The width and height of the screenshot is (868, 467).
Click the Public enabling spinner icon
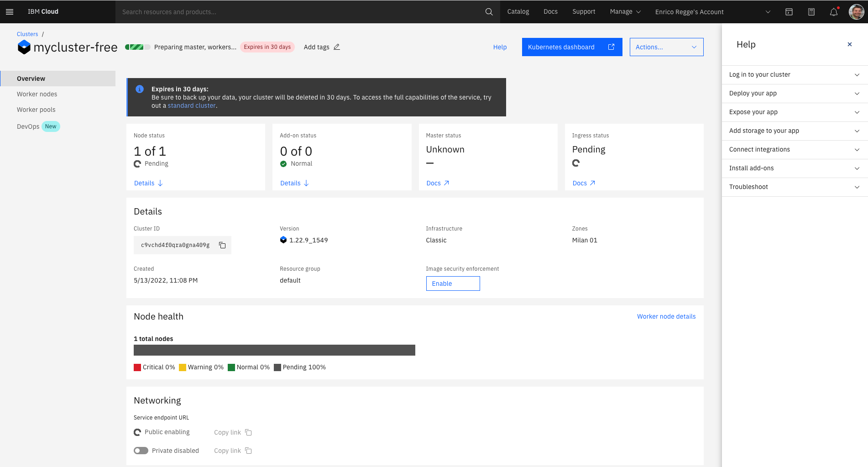point(137,432)
